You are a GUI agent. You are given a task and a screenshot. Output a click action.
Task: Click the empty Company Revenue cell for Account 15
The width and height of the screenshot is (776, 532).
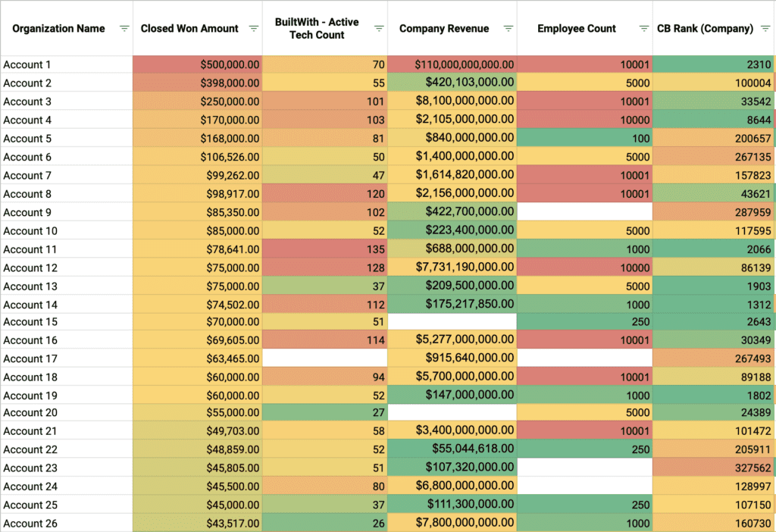[452, 322]
